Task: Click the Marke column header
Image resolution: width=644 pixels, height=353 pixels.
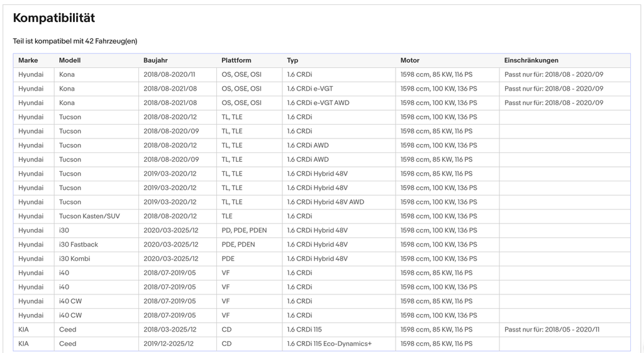Action: [28, 60]
